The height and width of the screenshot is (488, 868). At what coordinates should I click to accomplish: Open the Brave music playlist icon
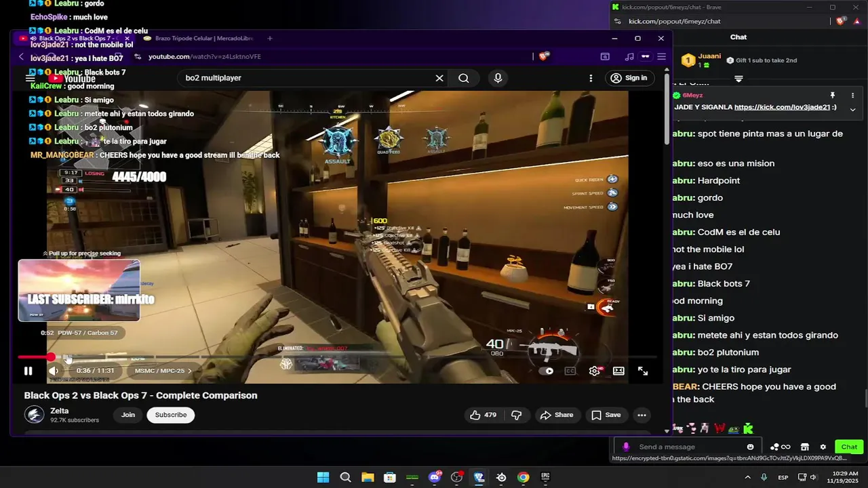click(x=629, y=57)
